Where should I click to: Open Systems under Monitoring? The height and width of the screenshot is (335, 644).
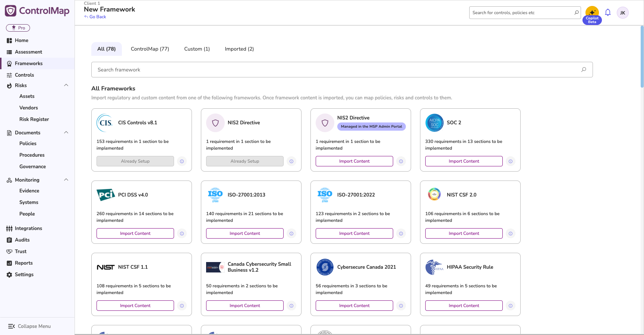[29, 202]
